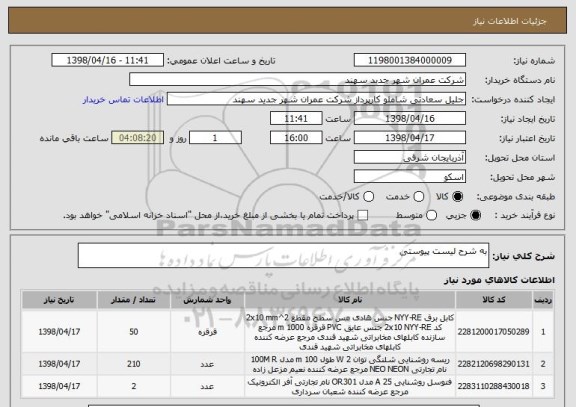Click the buyer organization name field

[x=298, y=80]
